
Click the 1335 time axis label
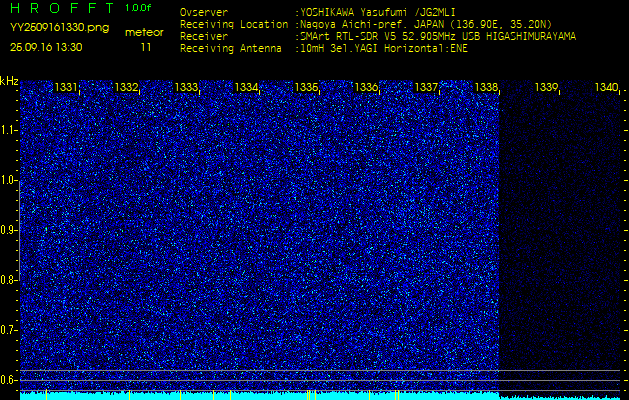[306, 87]
